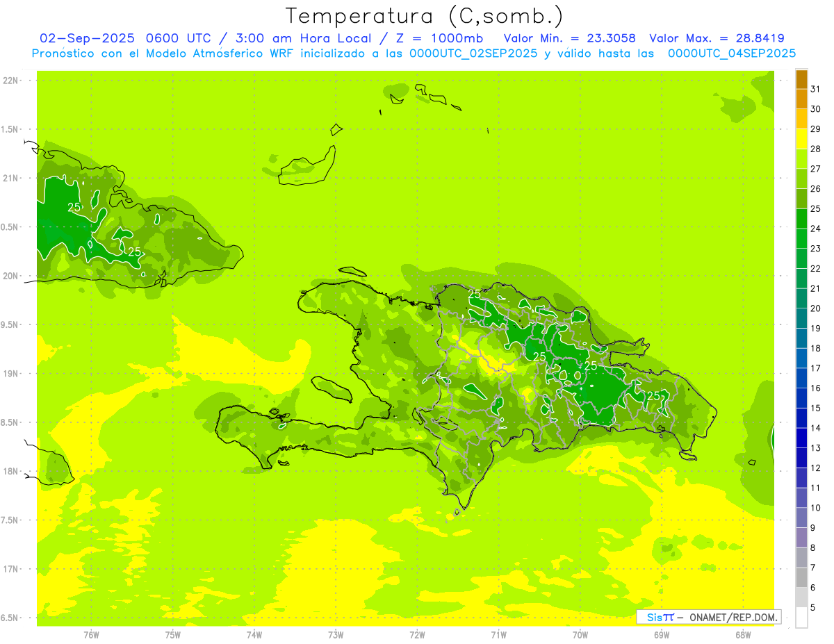Click the 'Valor Max. = 28.8419' value
Image resolution: width=834 pixels, height=644 pixels.
717,38
